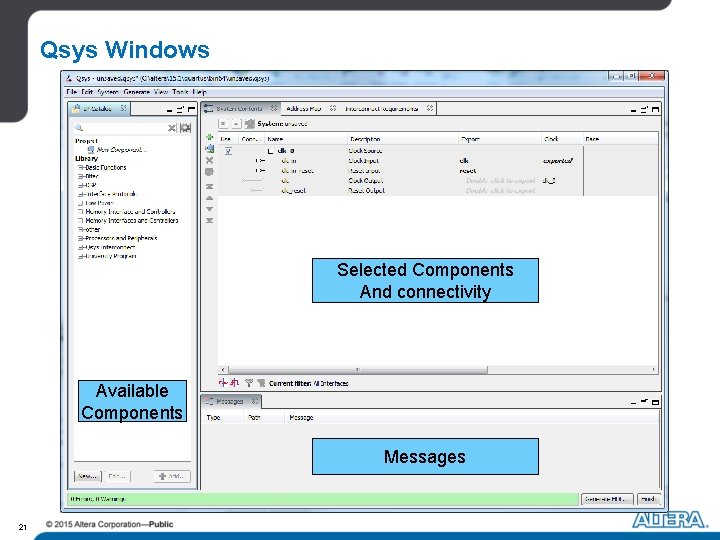Select the System Contents tab
The image size is (720, 540).
point(239,108)
